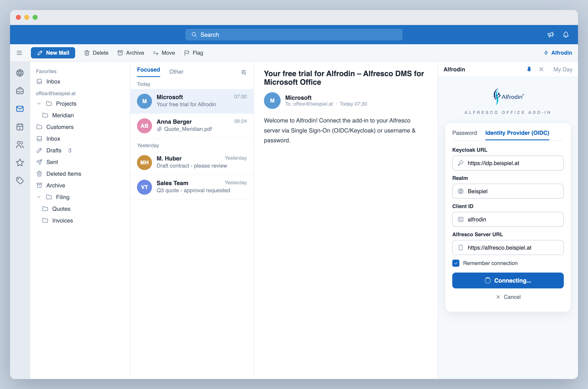Open the globe icon in left rail
Viewport: 588px width, 389px height.
pyautogui.click(x=20, y=73)
